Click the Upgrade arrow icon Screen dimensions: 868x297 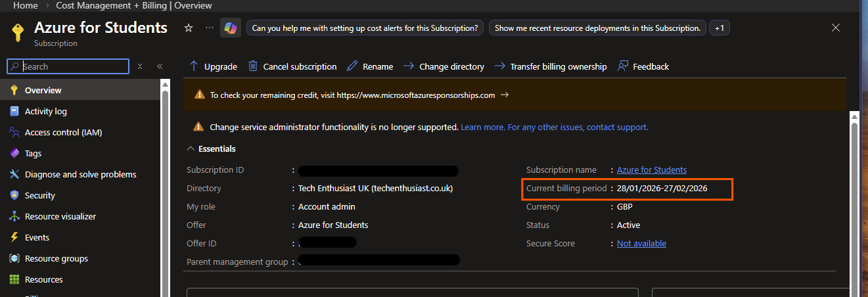click(194, 66)
